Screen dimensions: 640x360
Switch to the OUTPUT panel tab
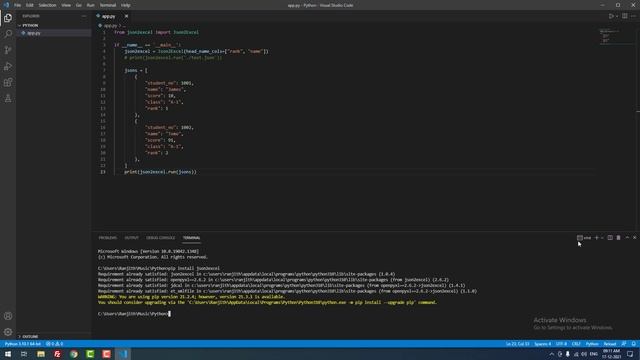tap(131, 238)
